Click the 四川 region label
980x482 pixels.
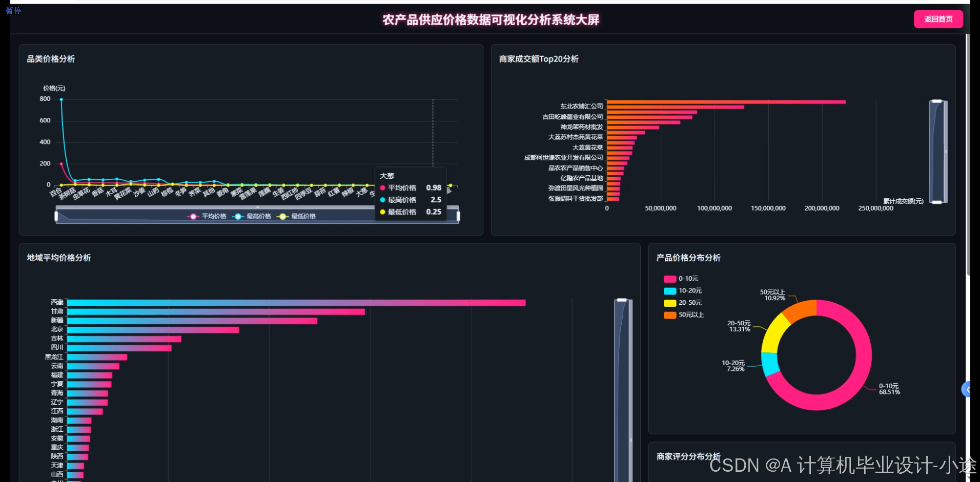click(57, 348)
